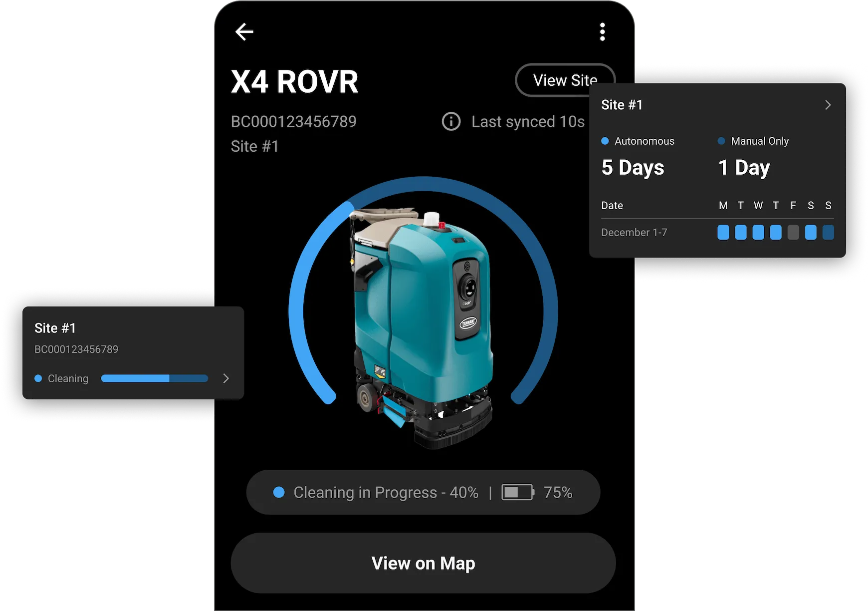Toggle the Friday schedule square for December 1-7
Viewport: 868px width, 611px height.
click(793, 232)
